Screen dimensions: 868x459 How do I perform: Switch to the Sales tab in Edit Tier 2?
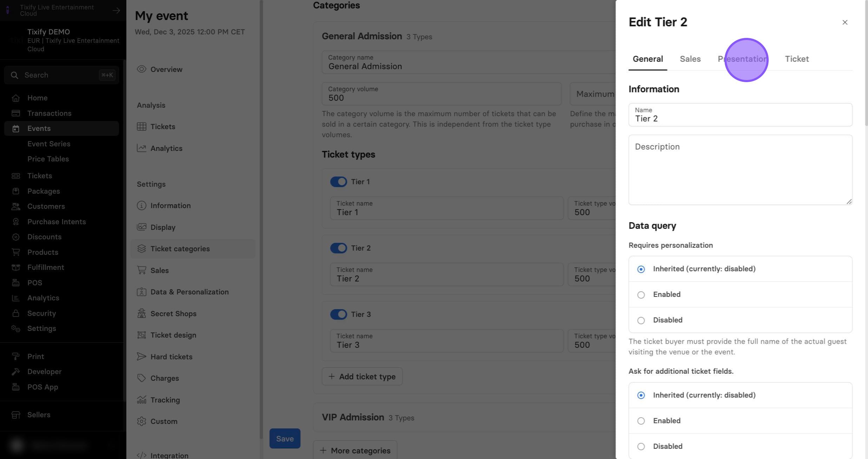coord(690,59)
